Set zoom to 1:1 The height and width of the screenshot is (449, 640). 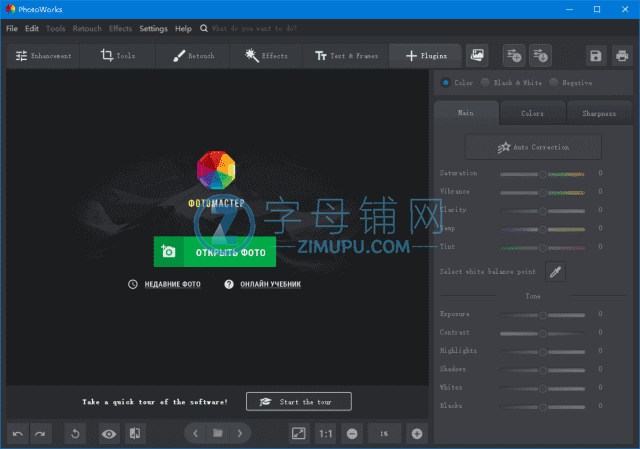(325, 433)
